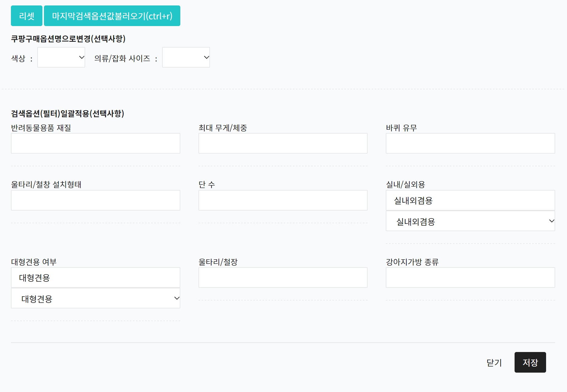
Task: Click the 검색옵션(필터)일괄적용(선택사항) heading
Action: pyautogui.click(x=68, y=114)
